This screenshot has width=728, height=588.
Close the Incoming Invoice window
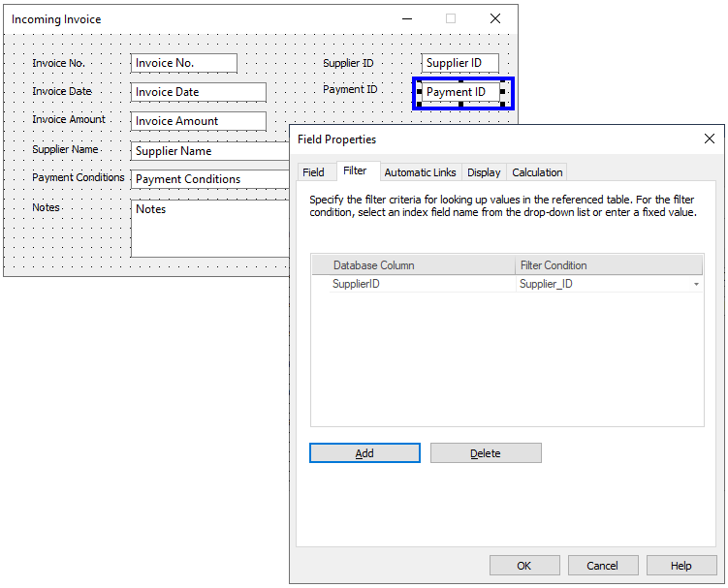[495, 18]
